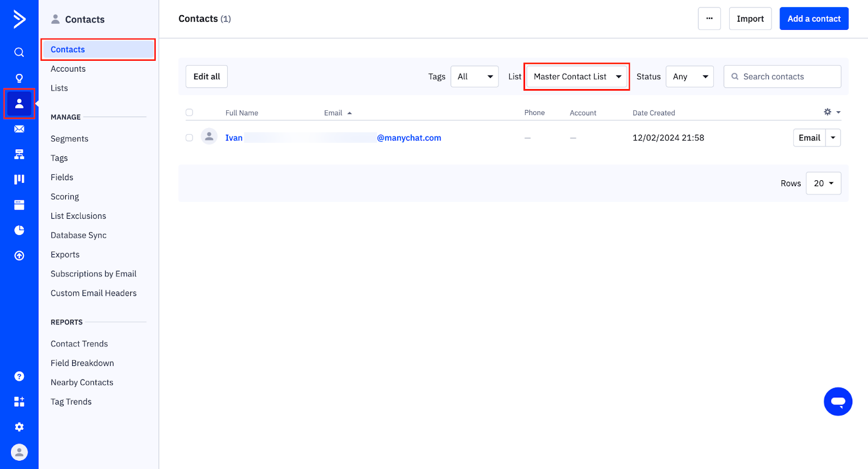The image size is (868, 469).
Task: Click the lightbulb icon in left sidebar
Action: click(19, 78)
